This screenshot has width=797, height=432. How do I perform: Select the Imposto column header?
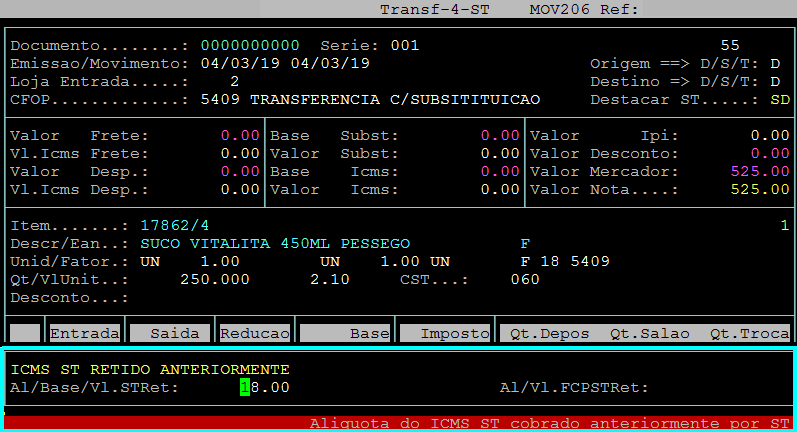[446, 333]
